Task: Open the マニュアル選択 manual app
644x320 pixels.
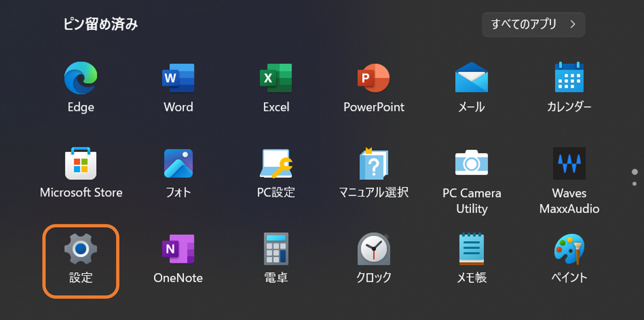Action: click(x=374, y=163)
